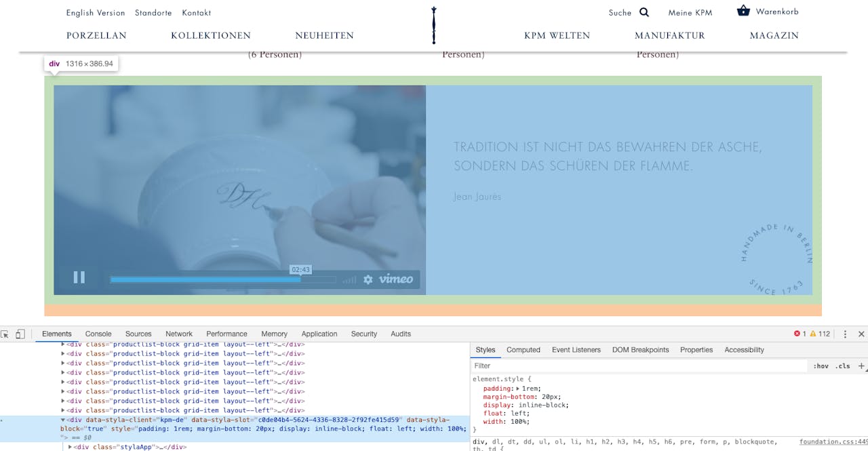The height and width of the screenshot is (451, 868).
Task: Add a new style rule
Action: pyautogui.click(x=862, y=366)
